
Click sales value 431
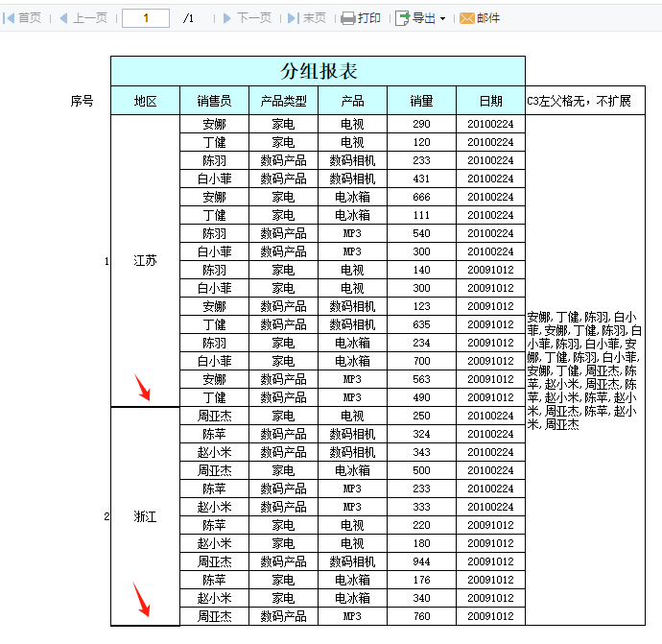point(421,179)
